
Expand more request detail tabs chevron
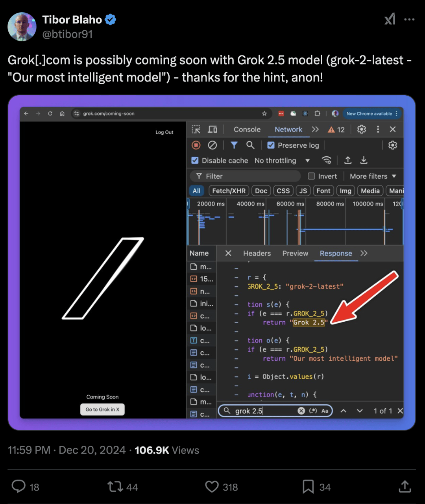click(364, 253)
